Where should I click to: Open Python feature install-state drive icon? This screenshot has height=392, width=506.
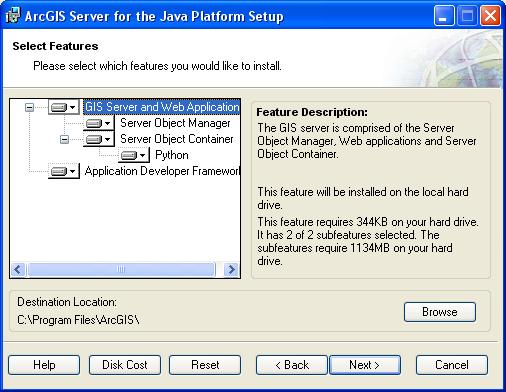(x=133, y=155)
